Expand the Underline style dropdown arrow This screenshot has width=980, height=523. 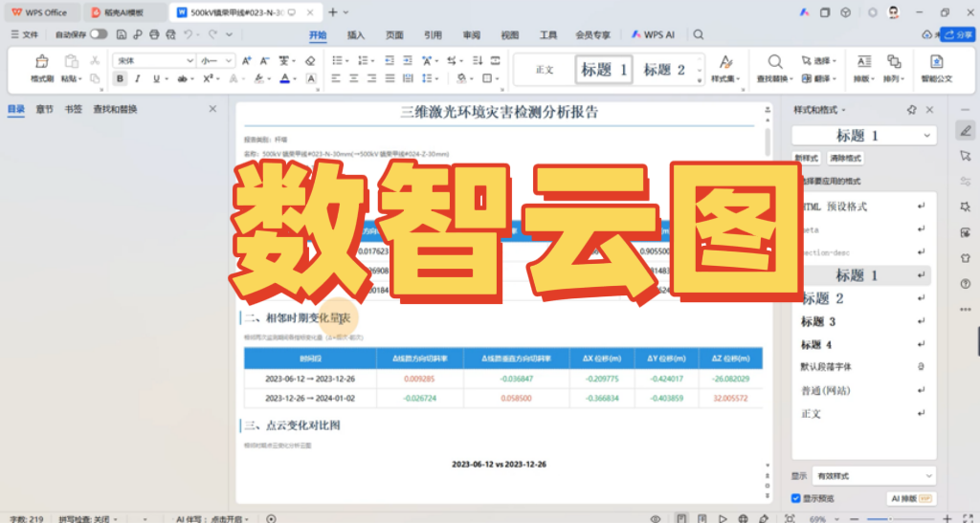point(167,79)
